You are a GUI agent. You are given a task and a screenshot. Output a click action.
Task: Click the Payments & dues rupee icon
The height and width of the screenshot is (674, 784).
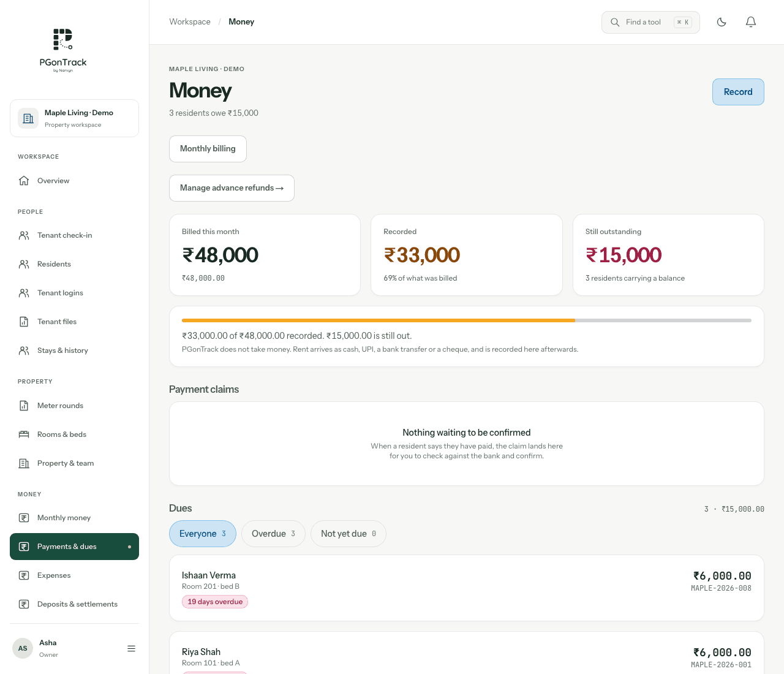pyautogui.click(x=24, y=547)
